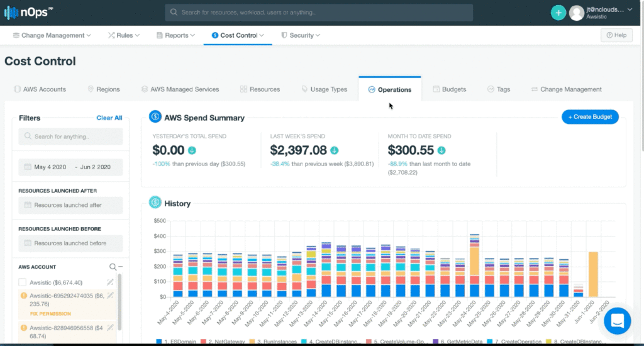Check the Awsistic account checkbox
The height and width of the screenshot is (346, 644).
click(22, 282)
